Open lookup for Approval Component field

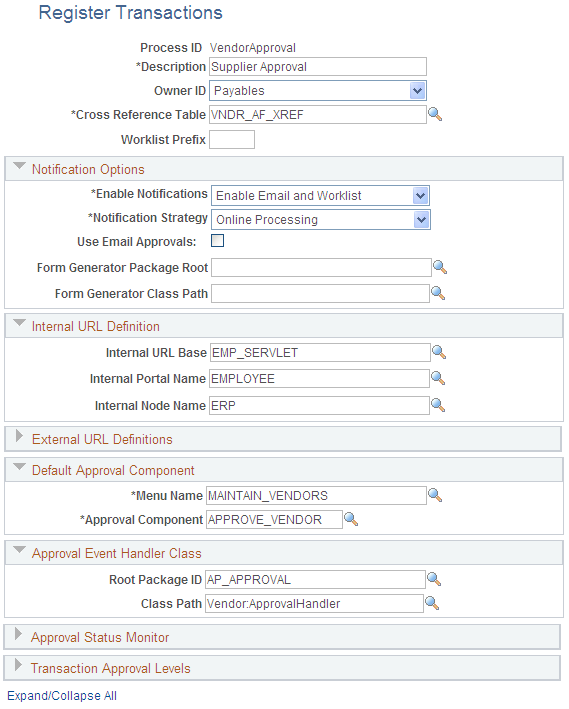351,519
